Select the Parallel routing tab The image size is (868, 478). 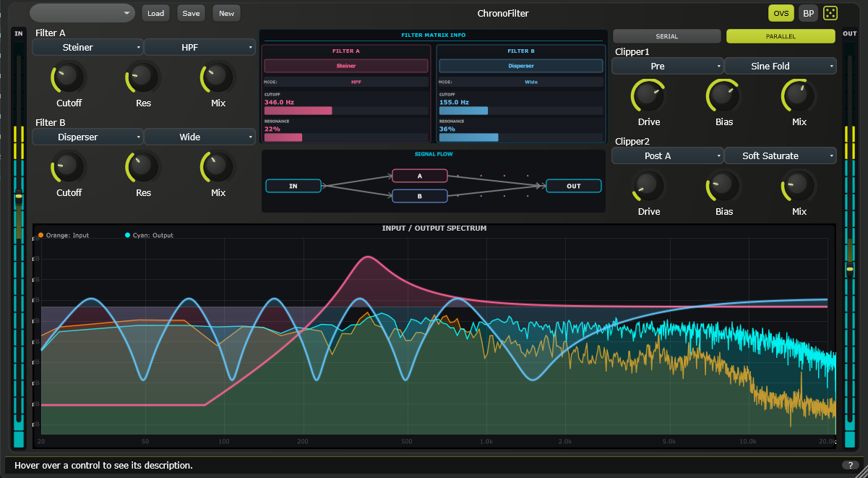point(781,36)
